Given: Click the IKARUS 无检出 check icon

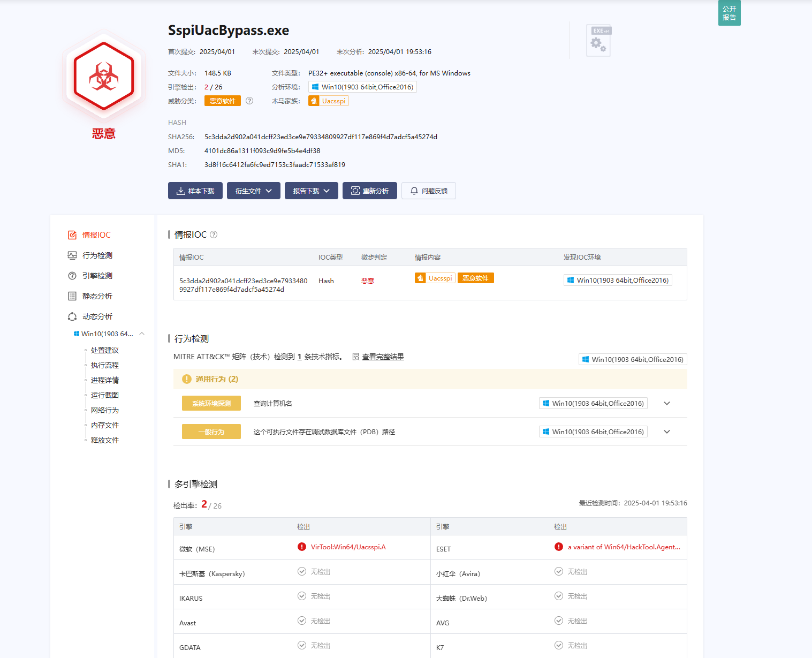Looking at the screenshot, I should point(302,596).
